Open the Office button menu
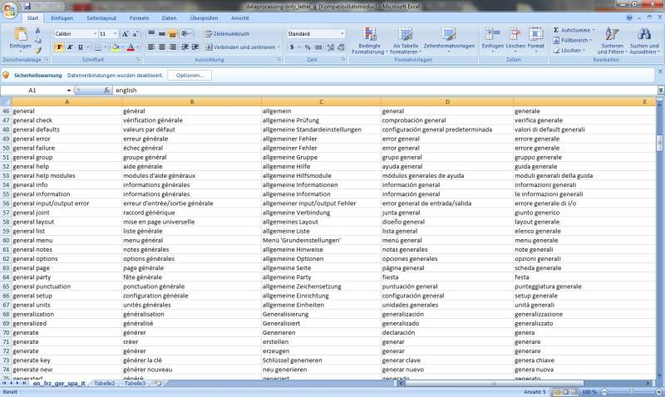The width and height of the screenshot is (665, 397). point(9,10)
